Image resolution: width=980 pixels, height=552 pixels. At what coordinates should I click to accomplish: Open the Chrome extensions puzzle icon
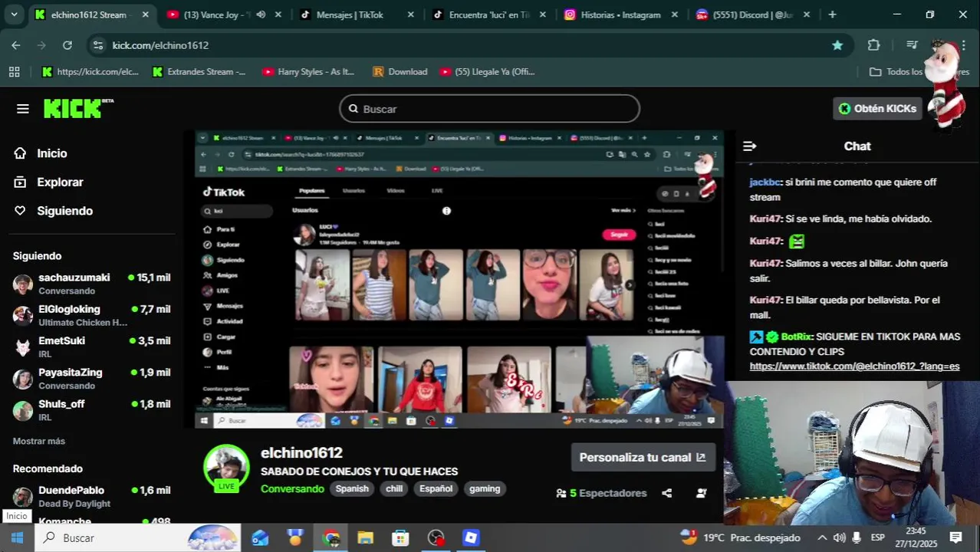[873, 45]
